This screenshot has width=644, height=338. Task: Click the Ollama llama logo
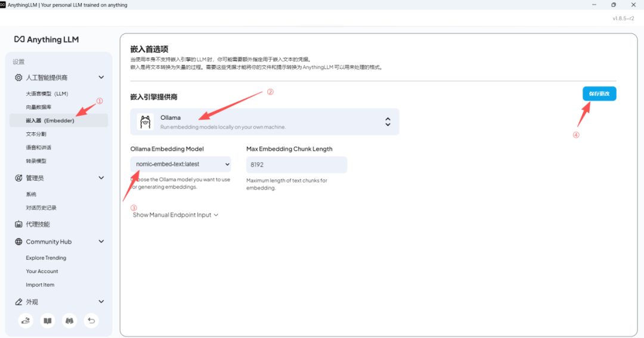[145, 122]
